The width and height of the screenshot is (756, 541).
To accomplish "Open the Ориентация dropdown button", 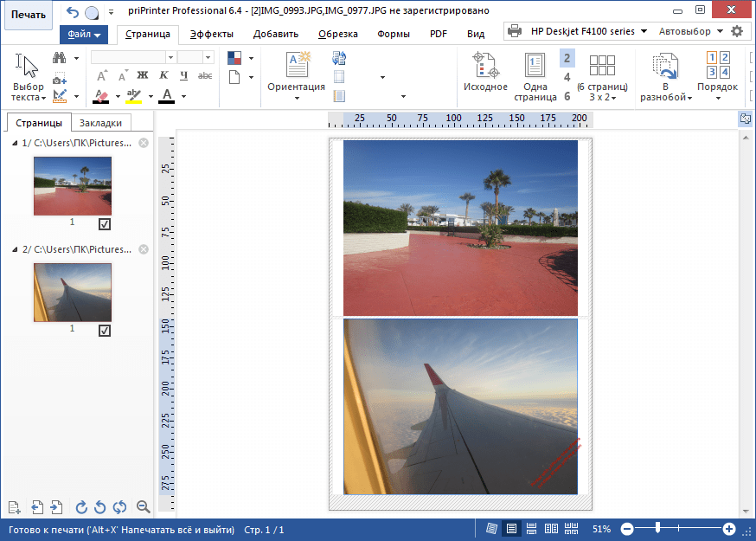I will [x=296, y=76].
